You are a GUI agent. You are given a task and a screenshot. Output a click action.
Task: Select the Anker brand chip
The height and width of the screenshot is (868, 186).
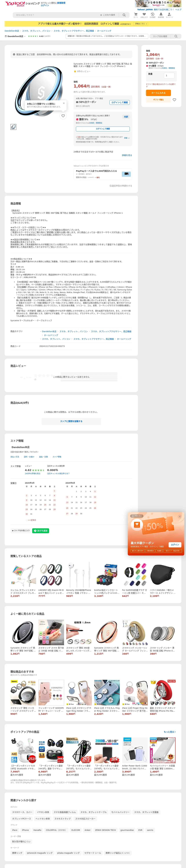coord(87,830)
